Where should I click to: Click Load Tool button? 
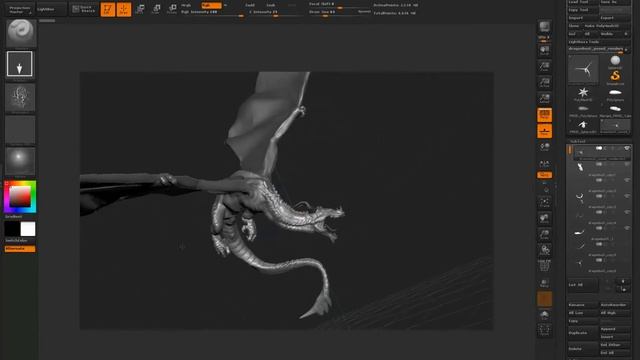pyautogui.click(x=583, y=2)
